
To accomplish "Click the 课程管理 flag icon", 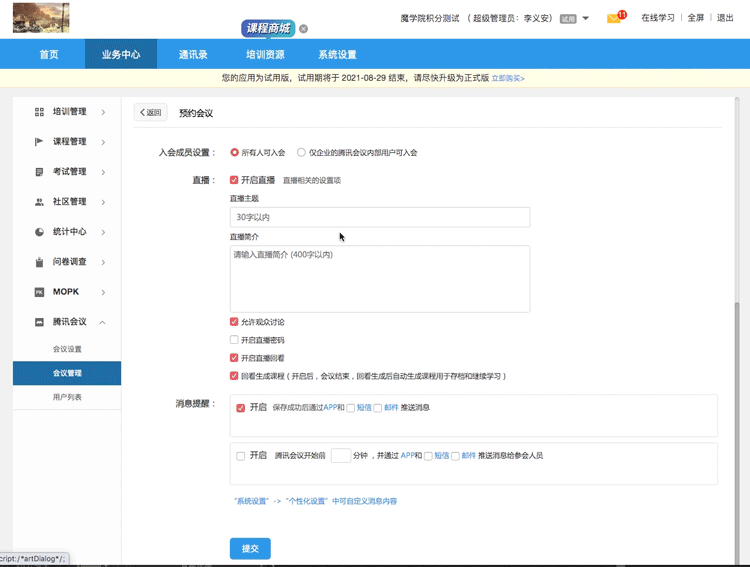I will pos(39,142).
